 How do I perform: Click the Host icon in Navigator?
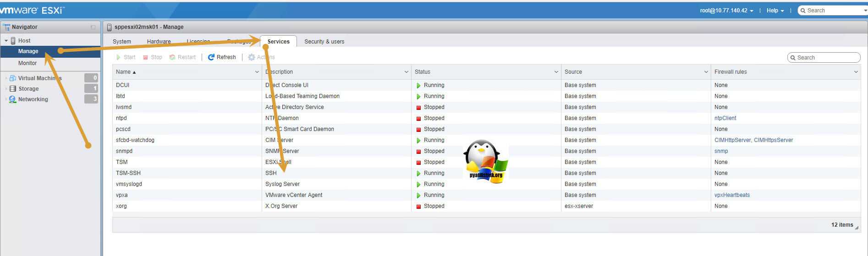tap(13, 41)
